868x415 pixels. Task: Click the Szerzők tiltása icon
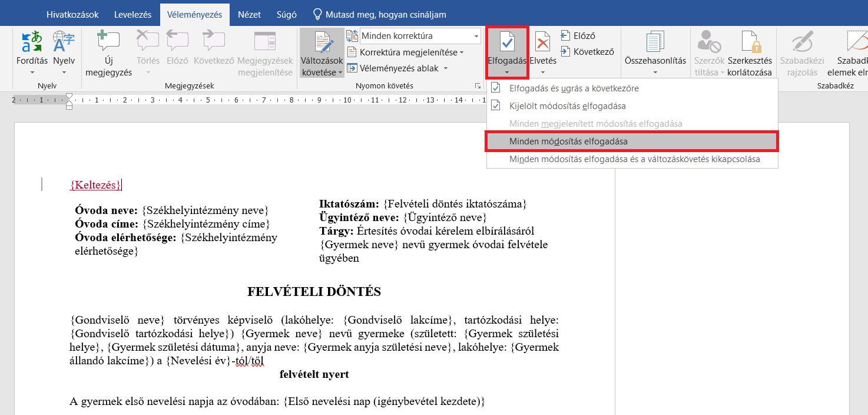coord(709,42)
